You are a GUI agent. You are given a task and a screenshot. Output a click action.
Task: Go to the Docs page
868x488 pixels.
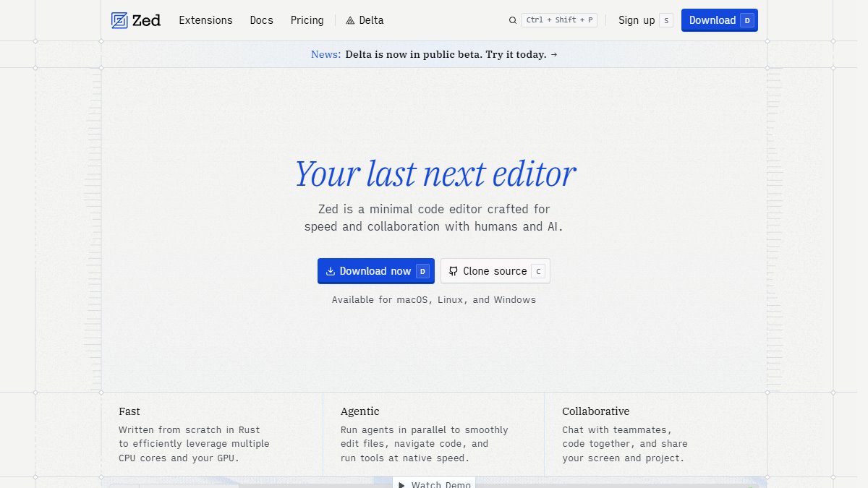tap(262, 20)
